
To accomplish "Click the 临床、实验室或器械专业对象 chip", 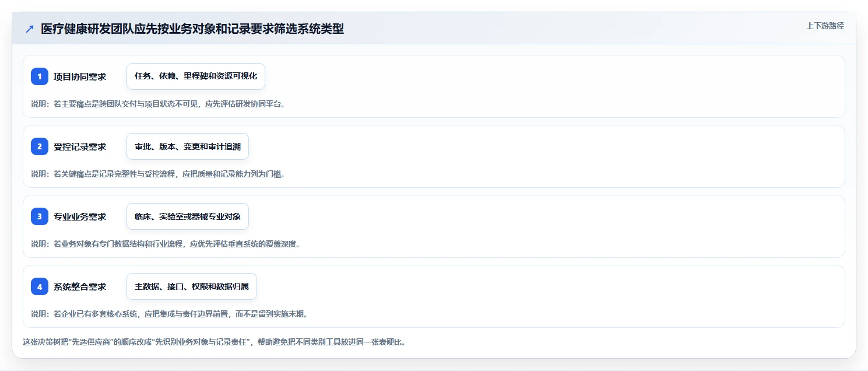I will [x=188, y=216].
